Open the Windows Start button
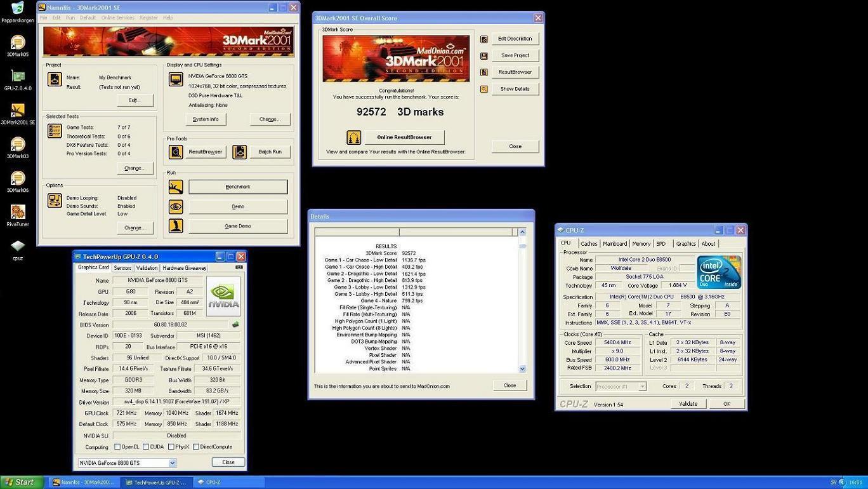Screen dimensions: 868x489 (22, 483)
